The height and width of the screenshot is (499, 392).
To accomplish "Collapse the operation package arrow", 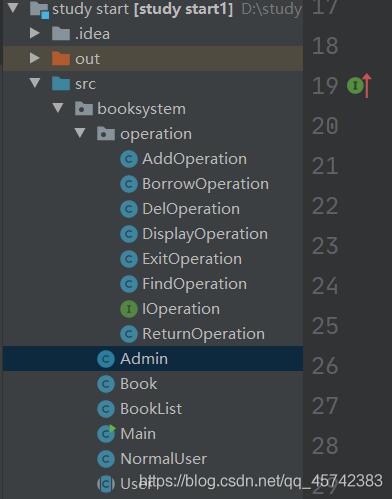I will point(80,133).
